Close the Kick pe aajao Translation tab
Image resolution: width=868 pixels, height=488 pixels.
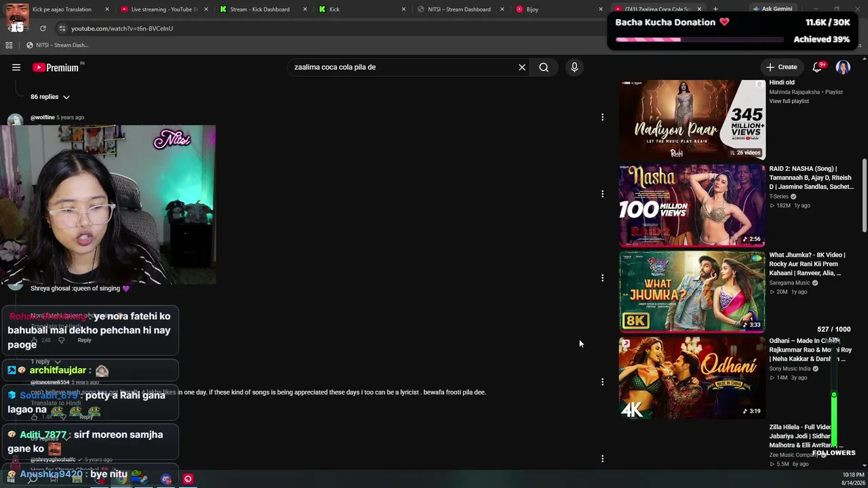107,9
